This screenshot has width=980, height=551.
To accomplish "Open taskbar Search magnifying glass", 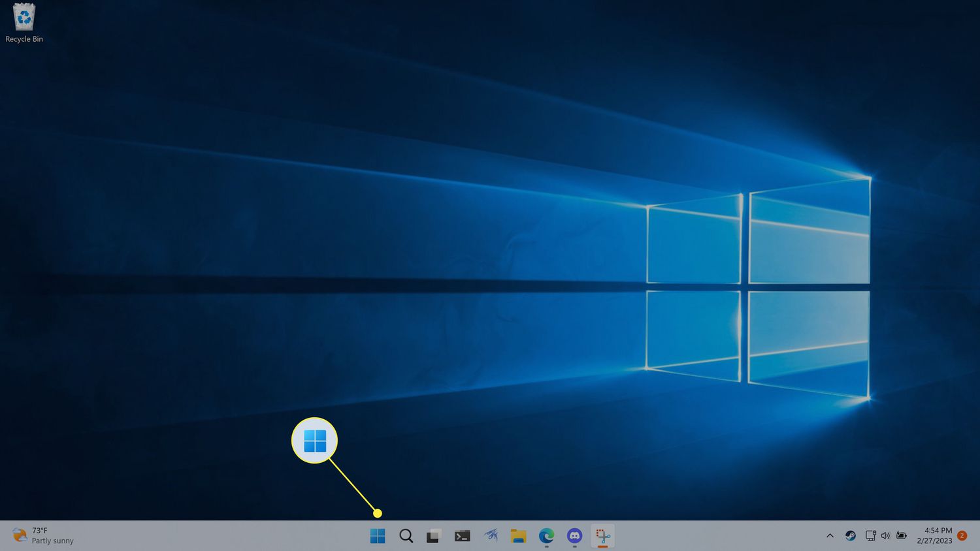I will (406, 536).
